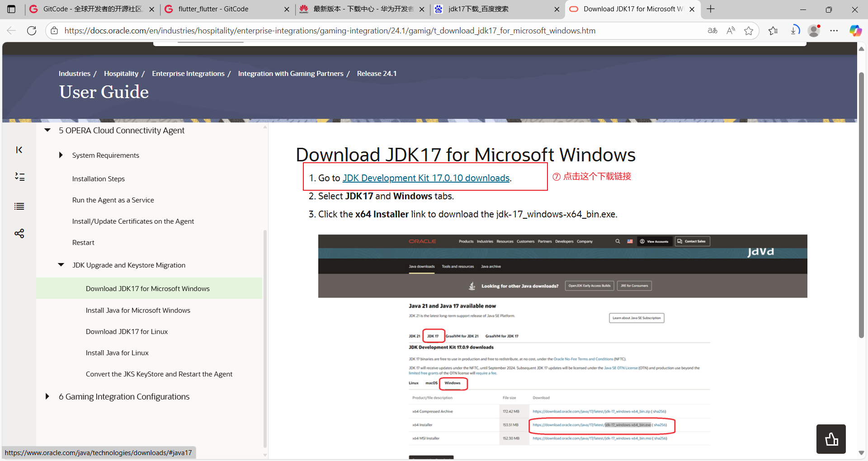Add this page to favorites star

tap(749, 31)
